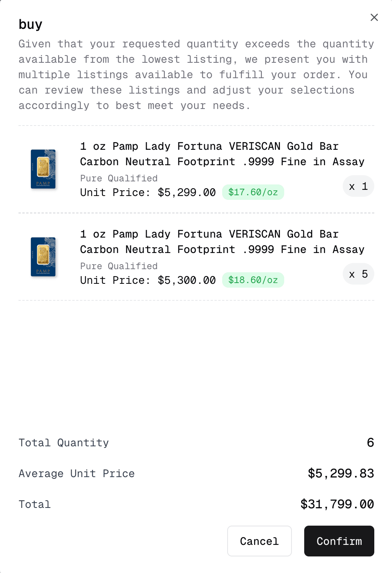Screen dimensions: 392x573
Task: Click the Pure Qualified label on the second listing
Action: (x=119, y=266)
